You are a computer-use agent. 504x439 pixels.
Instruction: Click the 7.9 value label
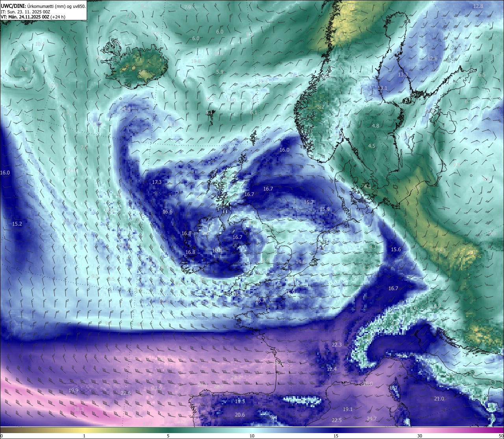[187, 7]
